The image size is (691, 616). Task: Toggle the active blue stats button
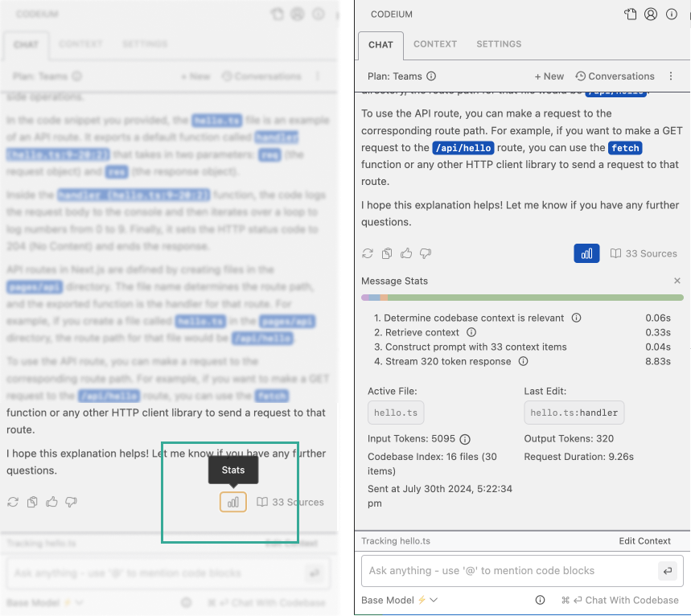point(586,253)
